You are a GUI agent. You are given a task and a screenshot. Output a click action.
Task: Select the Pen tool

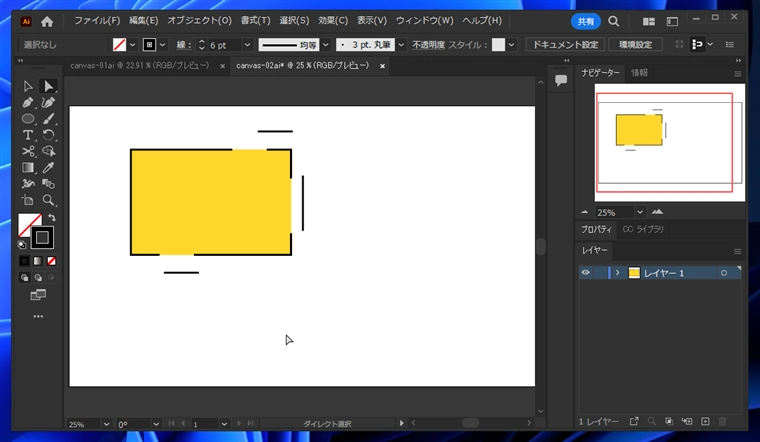point(28,103)
